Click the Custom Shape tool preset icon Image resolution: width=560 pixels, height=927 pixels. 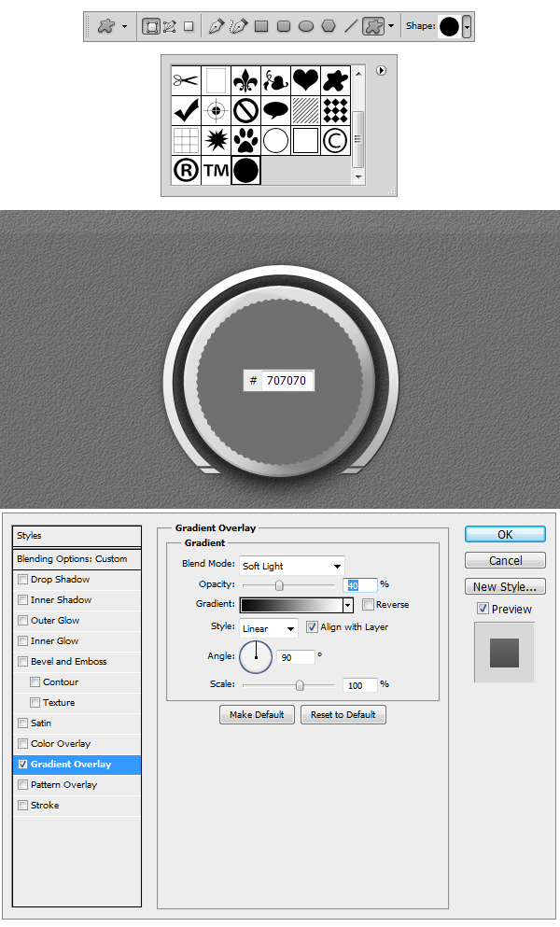coord(105,26)
